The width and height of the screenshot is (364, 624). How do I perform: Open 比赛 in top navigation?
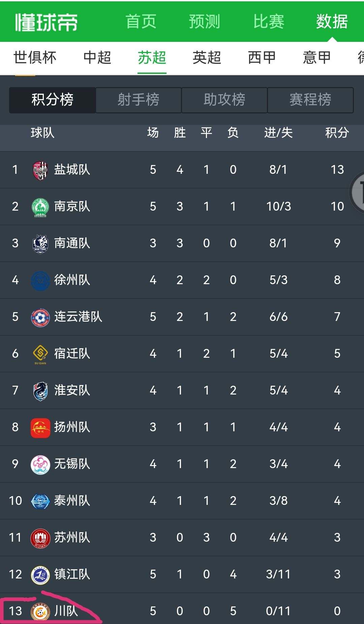click(x=269, y=22)
